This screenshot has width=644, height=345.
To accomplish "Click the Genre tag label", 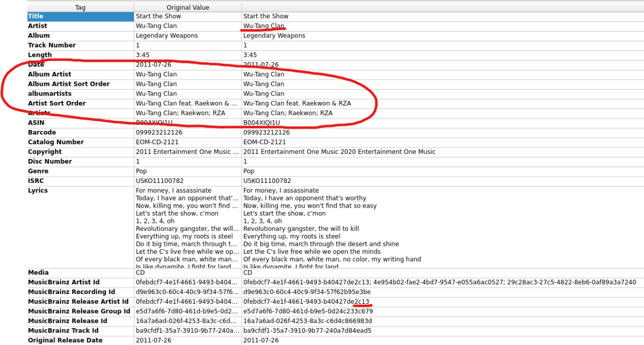I will point(39,171).
